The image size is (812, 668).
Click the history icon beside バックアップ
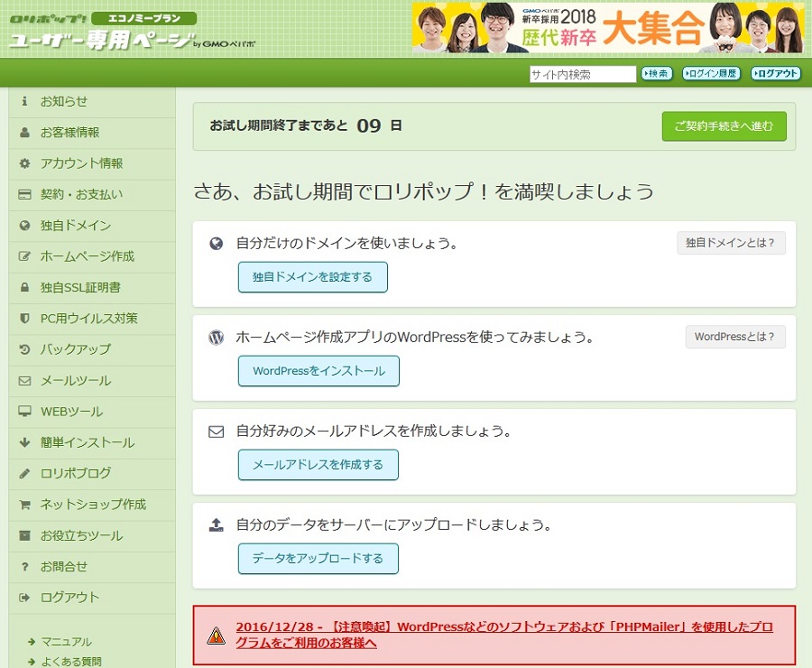(24, 349)
